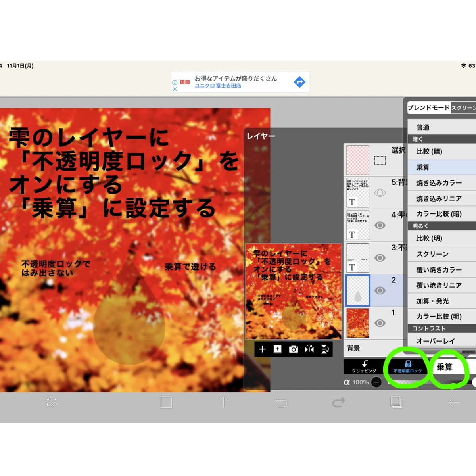
Task: Decrease opacity with the minus button
Action: (376, 382)
